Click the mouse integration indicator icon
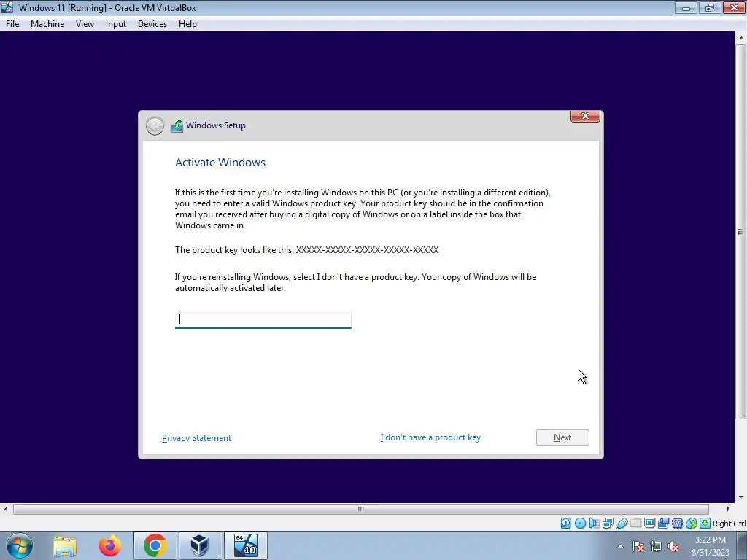The width and height of the screenshot is (747, 560). 692,524
